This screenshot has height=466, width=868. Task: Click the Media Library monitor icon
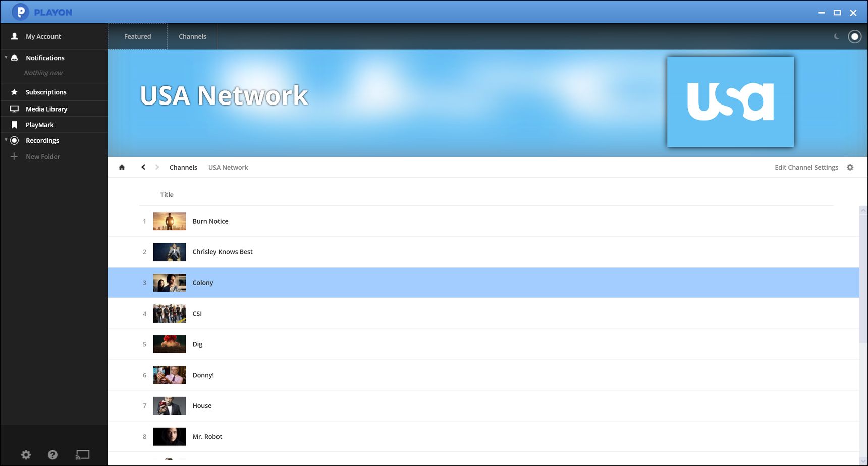[14, 109]
